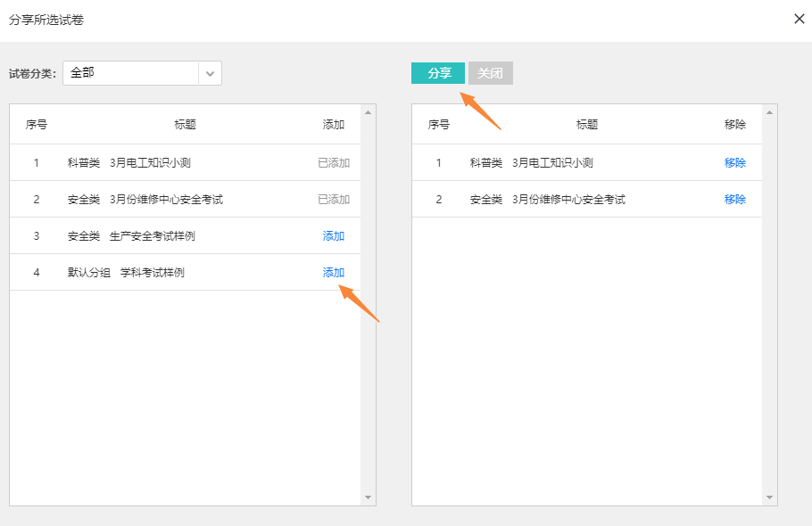
Task: Click the left list's scroll-up arrow
Action: coord(368,113)
